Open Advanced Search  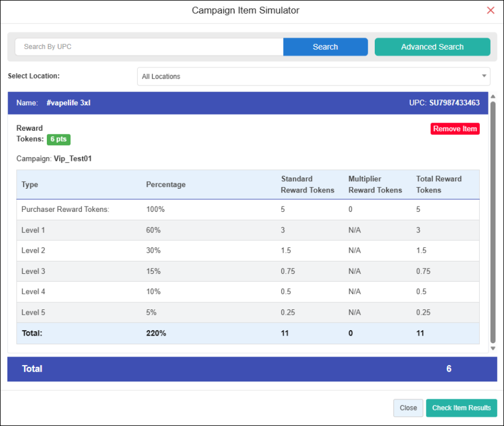click(x=432, y=47)
